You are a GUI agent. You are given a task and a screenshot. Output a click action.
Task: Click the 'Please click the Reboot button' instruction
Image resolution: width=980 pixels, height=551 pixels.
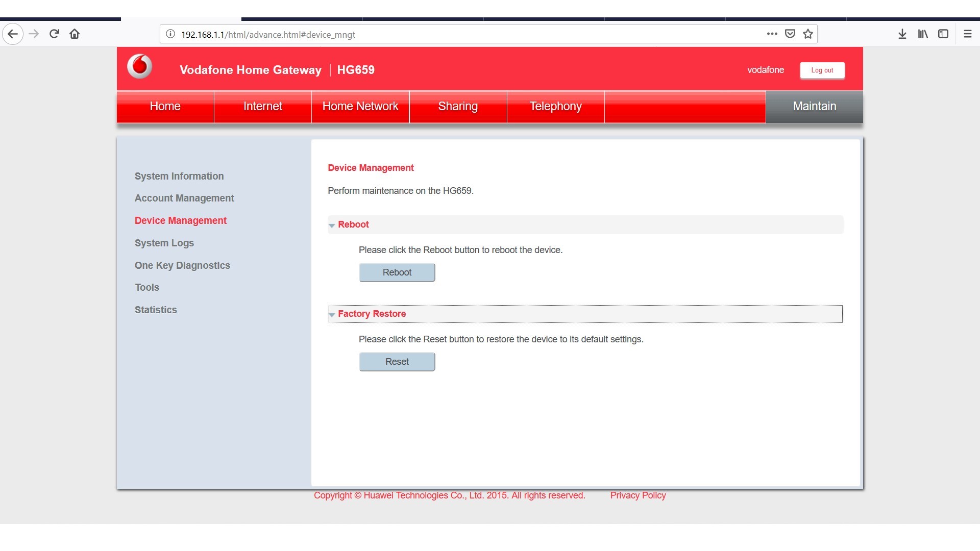460,250
